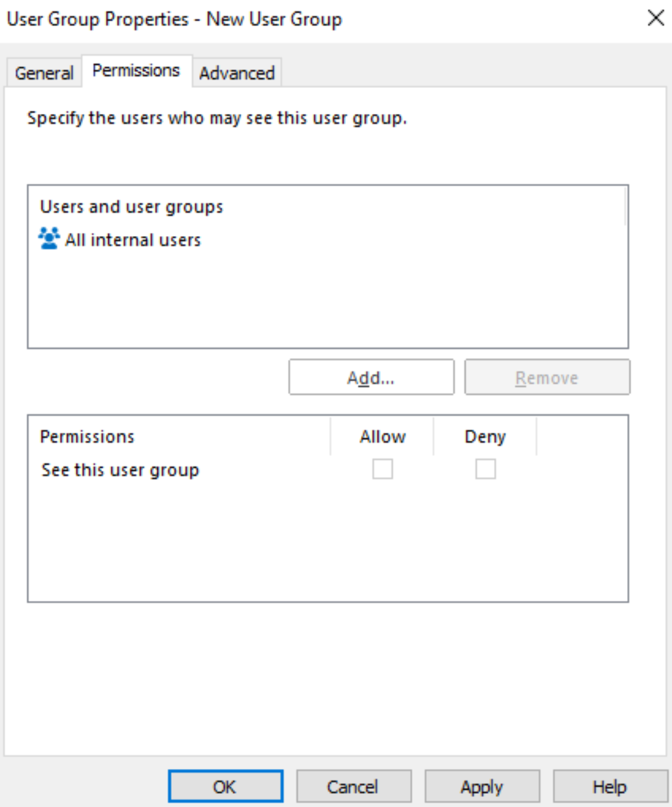Viewport: 672px width, 807px height.
Task: Open the Advanced tab
Action: point(237,73)
